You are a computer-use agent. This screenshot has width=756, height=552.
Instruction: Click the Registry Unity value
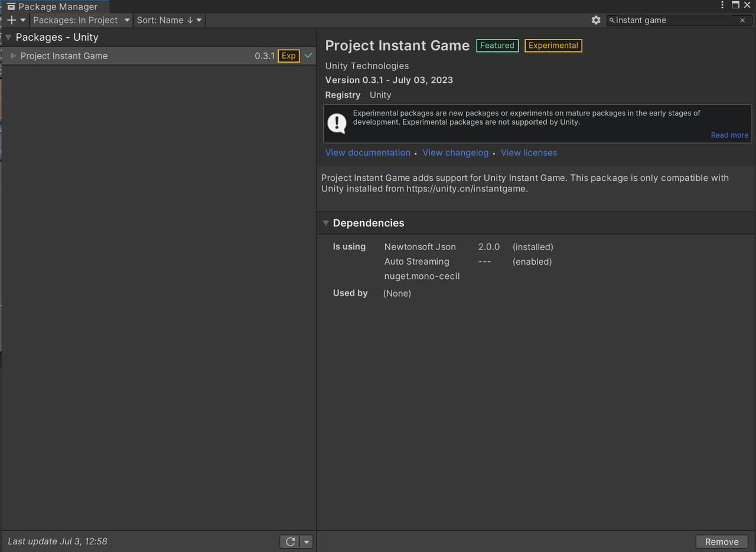pyautogui.click(x=380, y=95)
